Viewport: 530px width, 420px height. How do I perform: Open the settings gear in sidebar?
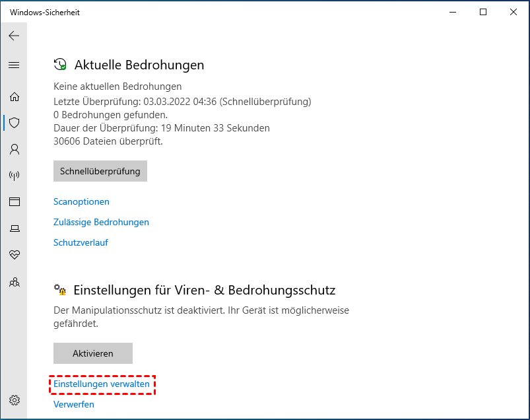15,400
